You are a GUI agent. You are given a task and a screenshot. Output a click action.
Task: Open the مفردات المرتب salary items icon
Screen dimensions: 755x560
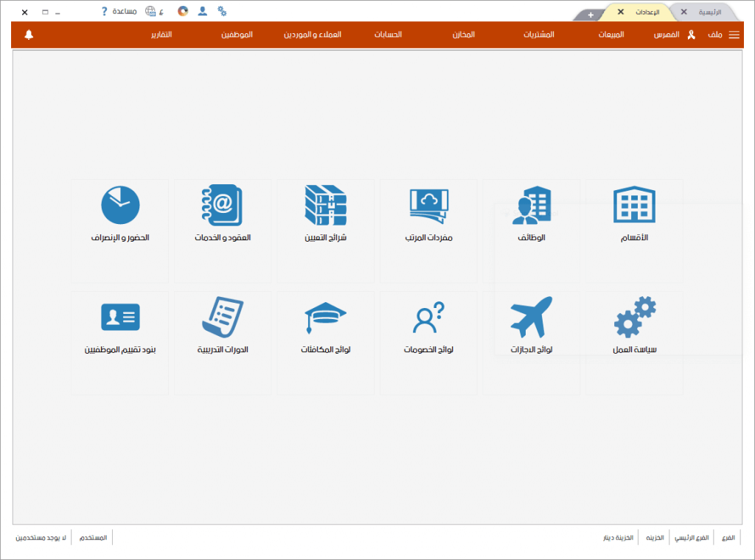pos(428,206)
